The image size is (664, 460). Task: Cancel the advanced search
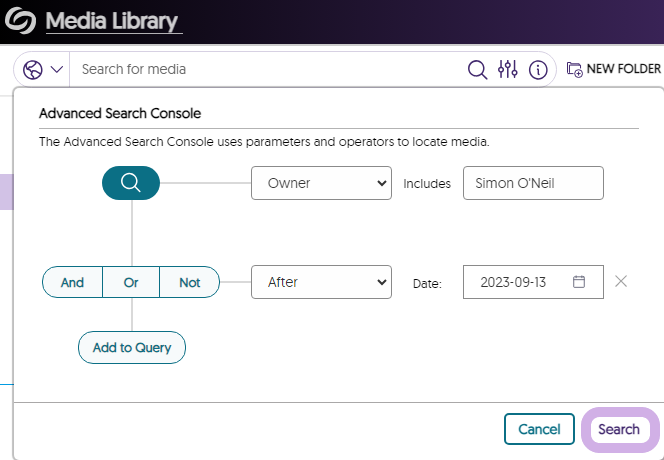[x=539, y=429]
